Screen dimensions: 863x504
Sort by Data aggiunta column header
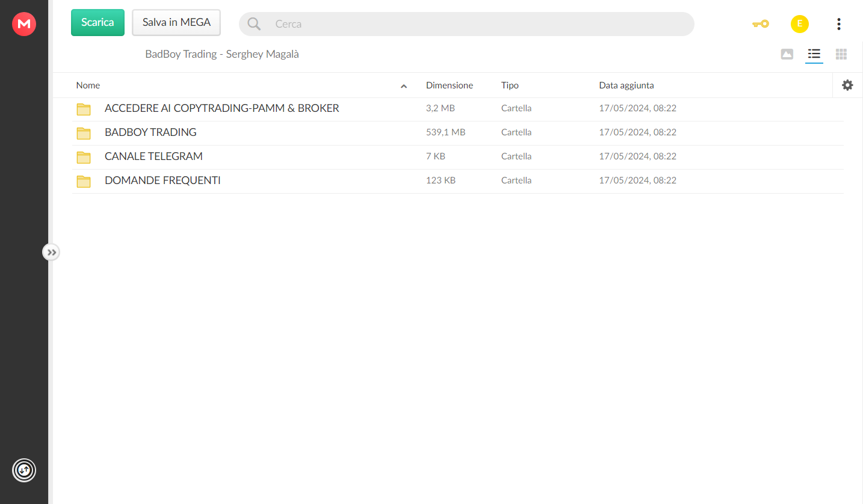626,85
